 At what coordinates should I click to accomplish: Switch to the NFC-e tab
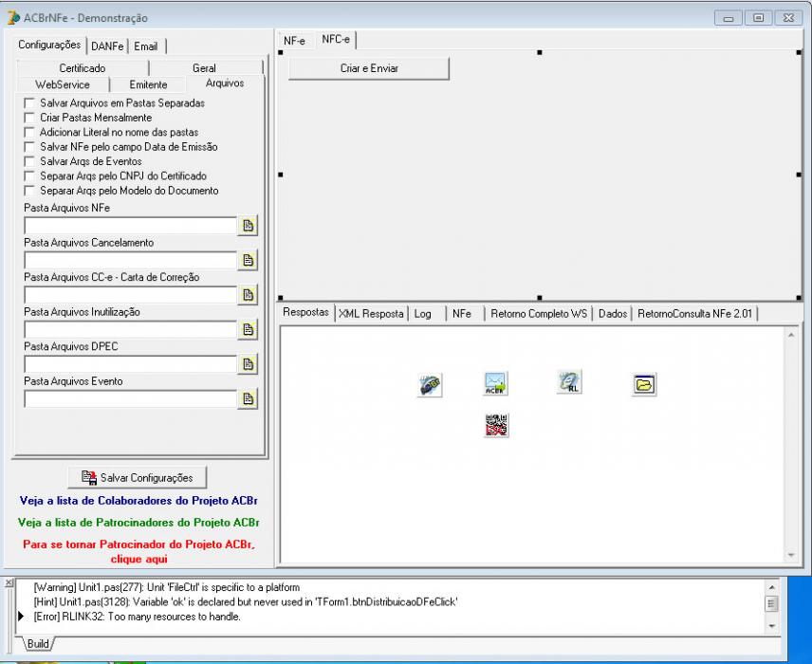coord(336,39)
